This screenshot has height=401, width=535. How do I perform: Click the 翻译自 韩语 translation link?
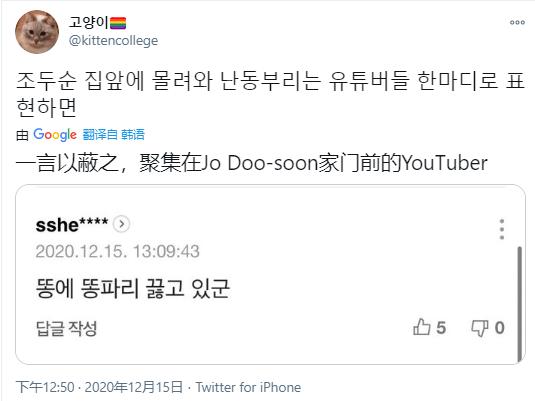coord(114,134)
